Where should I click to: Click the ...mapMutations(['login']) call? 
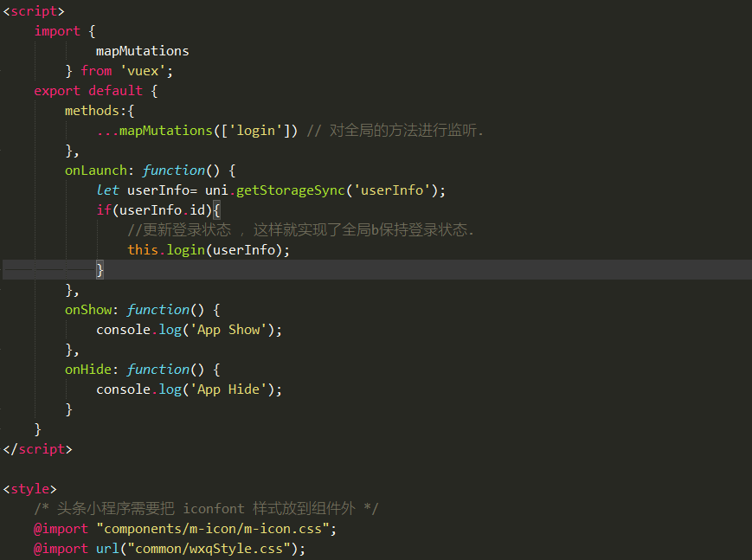[196, 131]
